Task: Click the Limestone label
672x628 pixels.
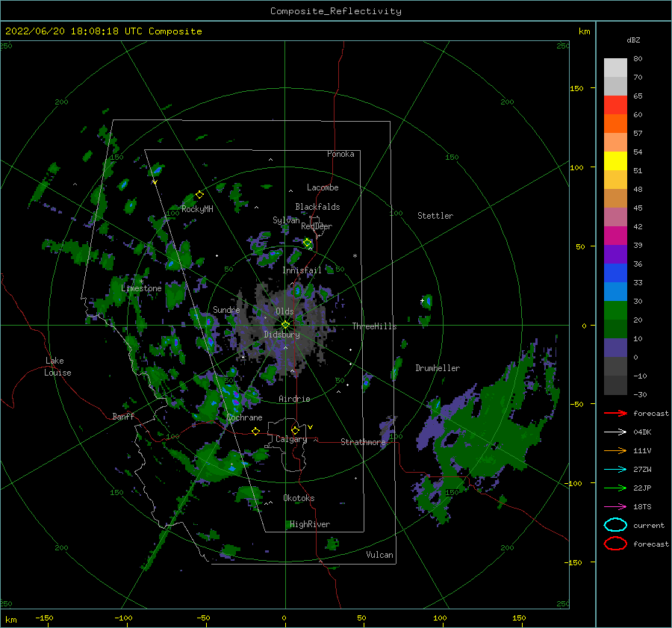Action: click(141, 288)
